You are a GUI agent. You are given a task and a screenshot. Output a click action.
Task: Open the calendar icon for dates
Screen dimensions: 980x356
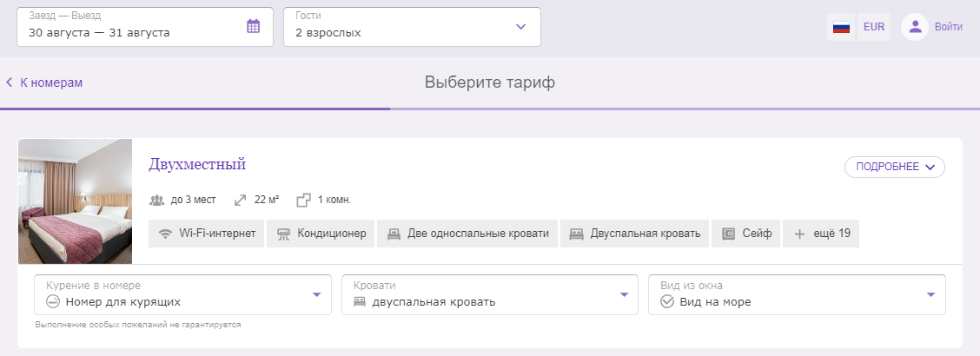point(253,26)
